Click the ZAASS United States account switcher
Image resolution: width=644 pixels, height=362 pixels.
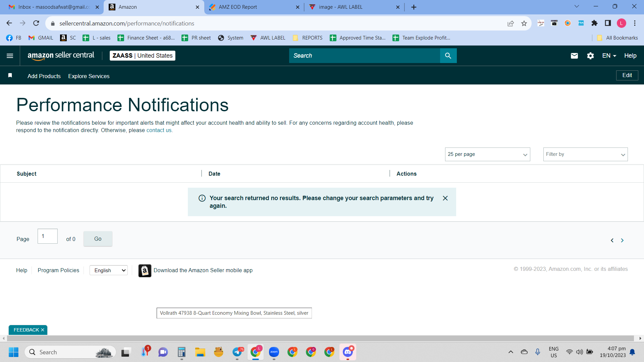(143, 56)
